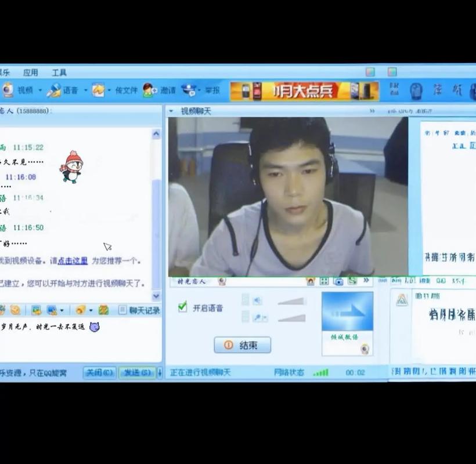Click the blue head-shaped icon in the top-right toolbar
476x464 pixels.
point(416,91)
